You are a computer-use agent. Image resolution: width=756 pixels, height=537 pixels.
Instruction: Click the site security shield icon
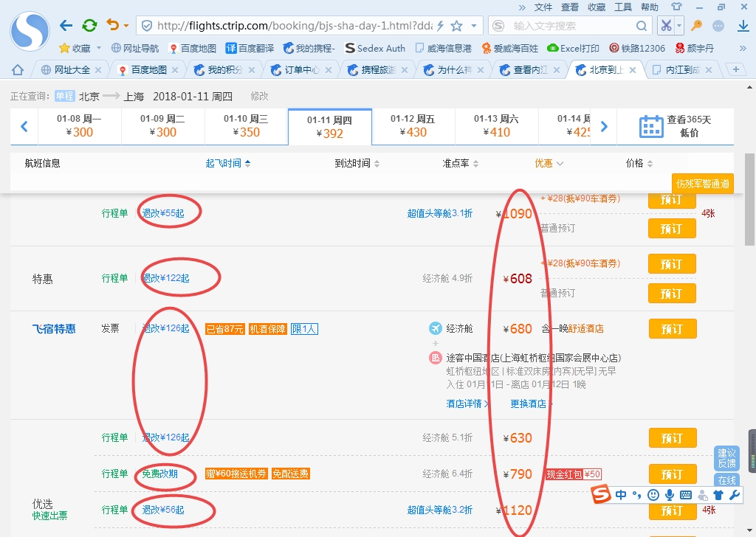click(147, 26)
